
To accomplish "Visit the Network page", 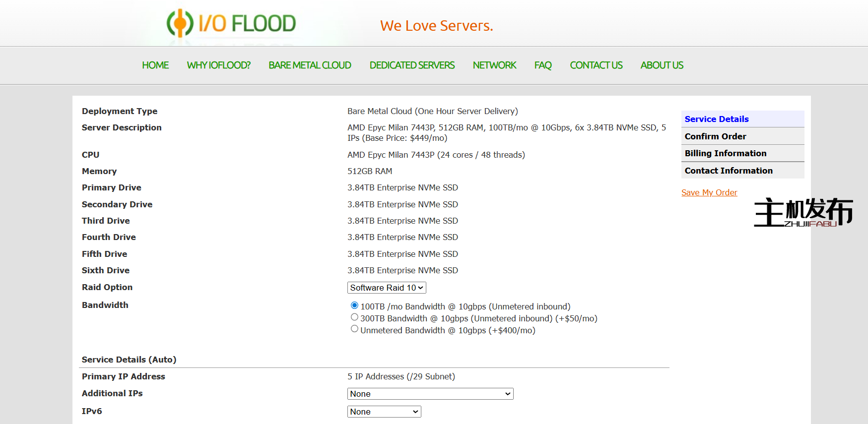I will point(494,65).
